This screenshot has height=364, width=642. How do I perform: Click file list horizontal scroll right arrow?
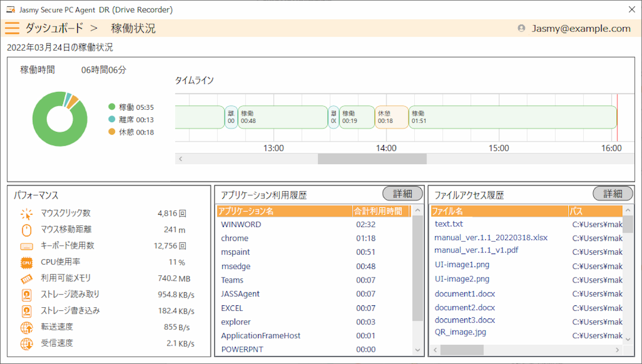point(617,350)
